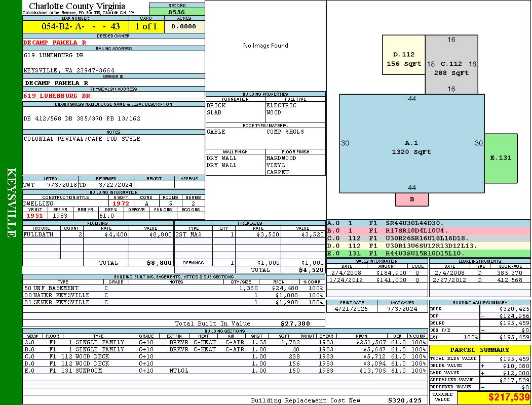Viewport: 532px width, 405px height.
Task: Select deeded owner DECAMP PAMELA R in red
Action: point(55,43)
